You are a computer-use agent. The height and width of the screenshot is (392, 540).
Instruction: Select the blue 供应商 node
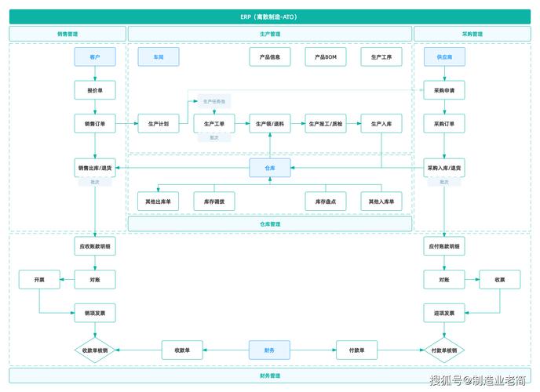click(x=444, y=56)
